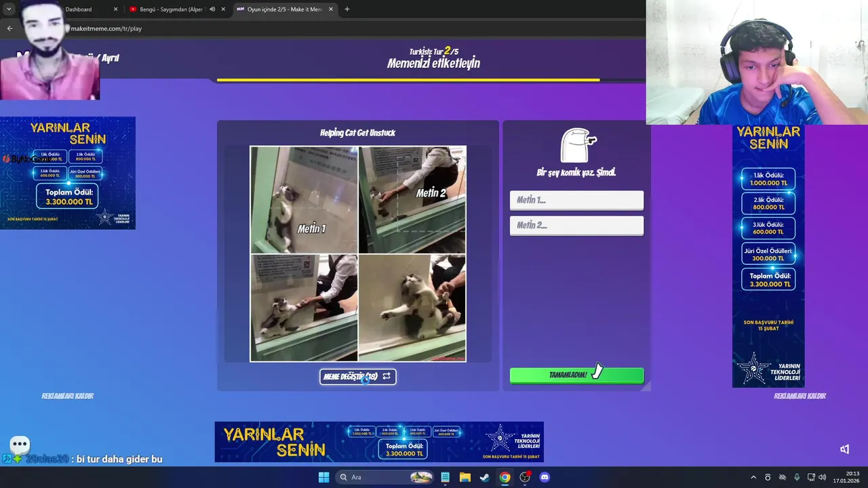Open the left Yarınlar Senin ad banner

click(x=68, y=173)
